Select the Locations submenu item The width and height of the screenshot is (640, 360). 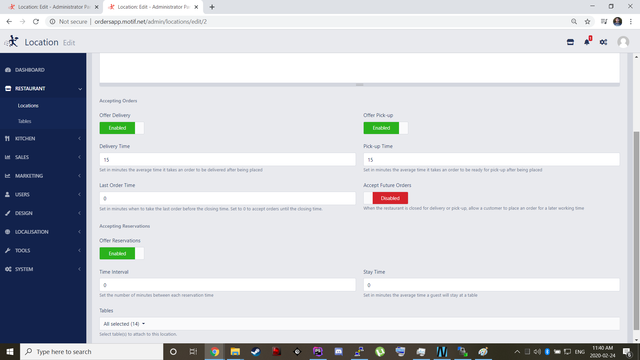click(28, 106)
